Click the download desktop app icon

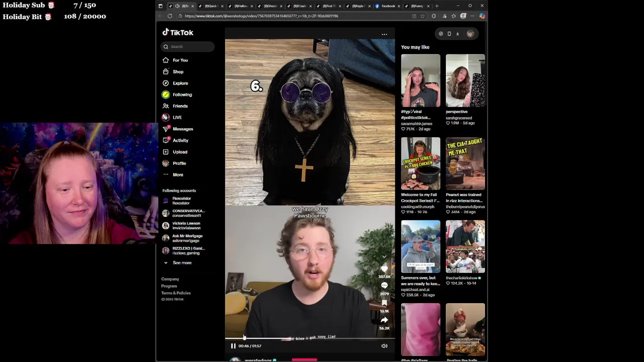click(457, 34)
